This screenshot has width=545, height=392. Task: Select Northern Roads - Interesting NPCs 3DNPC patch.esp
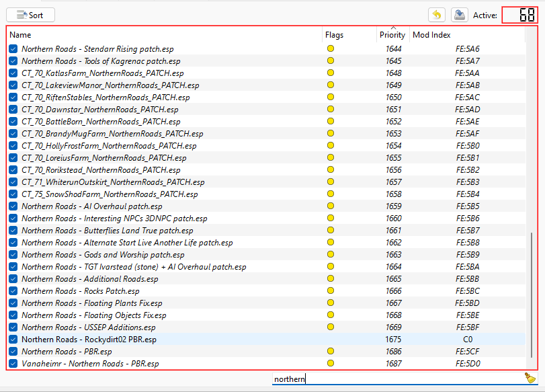(114, 219)
